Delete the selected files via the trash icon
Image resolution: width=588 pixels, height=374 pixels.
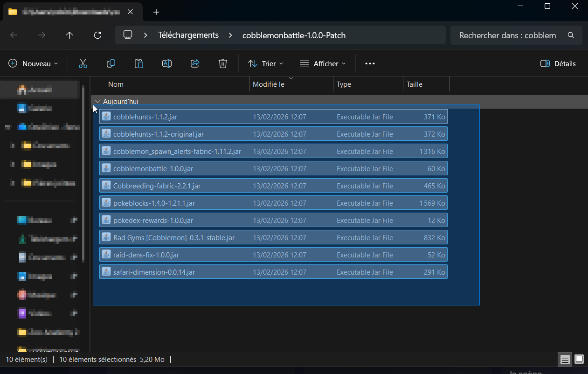[222, 63]
